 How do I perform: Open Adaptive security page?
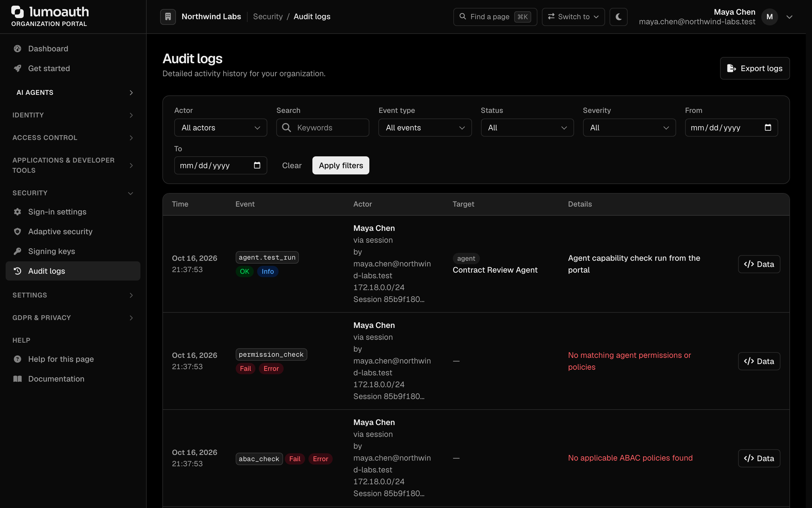click(x=73, y=231)
